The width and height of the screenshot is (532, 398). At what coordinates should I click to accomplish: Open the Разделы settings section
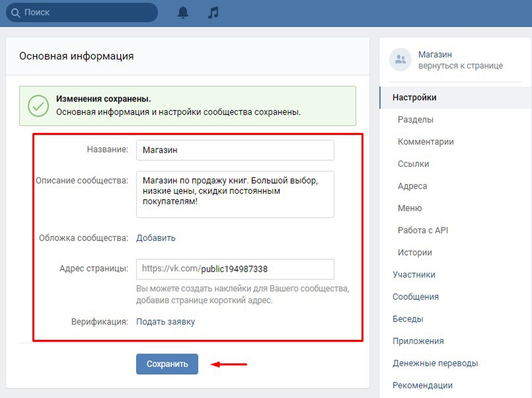(415, 120)
